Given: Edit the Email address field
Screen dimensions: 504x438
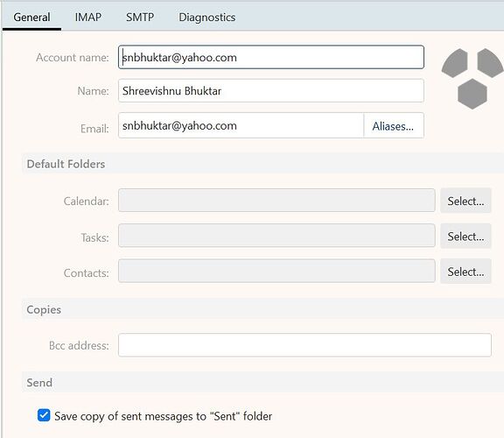Looking at the screenshot, I should tap(241, 125).
